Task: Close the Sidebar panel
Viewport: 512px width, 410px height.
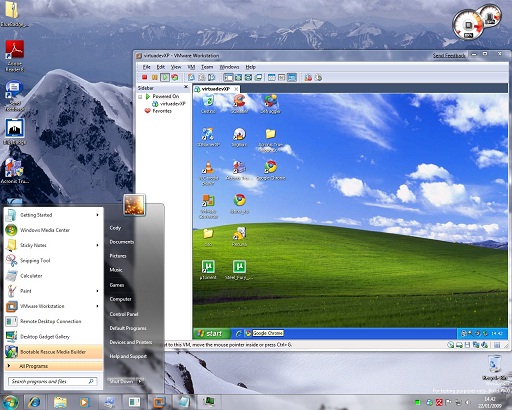Action: [186, 87]
